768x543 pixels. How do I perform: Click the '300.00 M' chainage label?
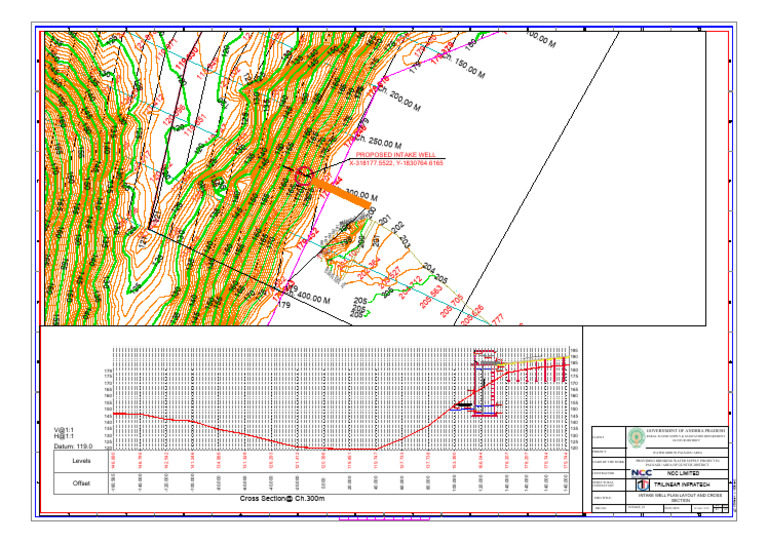point(361,195)
